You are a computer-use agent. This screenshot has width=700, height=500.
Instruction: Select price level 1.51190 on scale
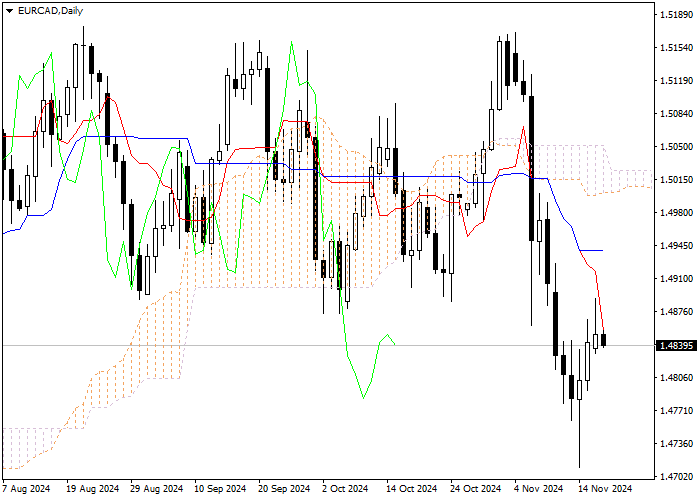pos(677,81)
